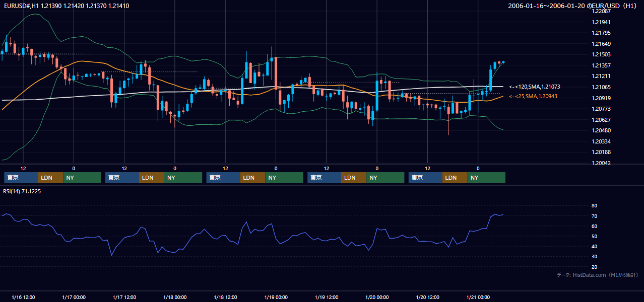644x302 pixels.
Task: Select the 2006-01-16～2006-01-20 EUR/USD (H1) title
Action: click(573, 6)
